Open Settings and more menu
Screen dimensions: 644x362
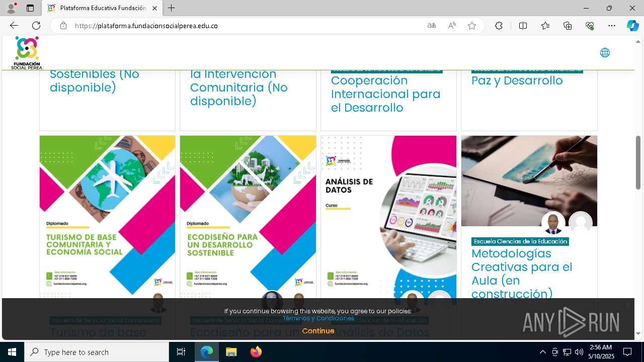click(x=612, y=26)
